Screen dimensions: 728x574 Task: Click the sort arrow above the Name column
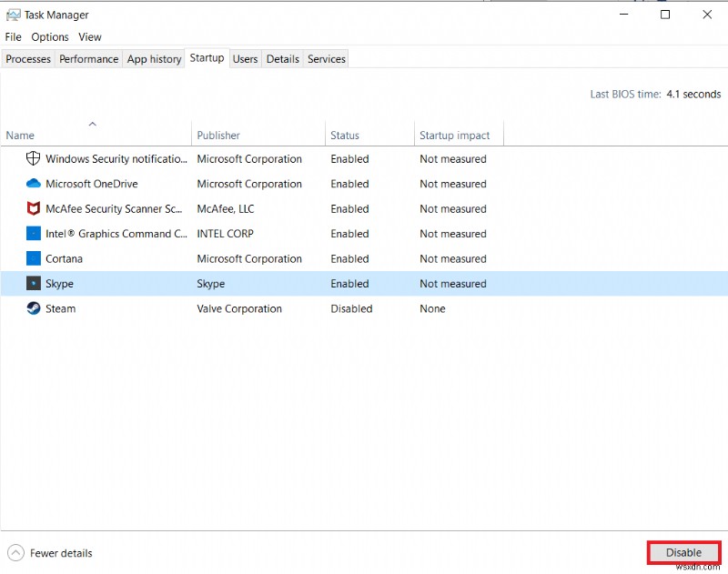pyautogui.click(x=93, y=124)
